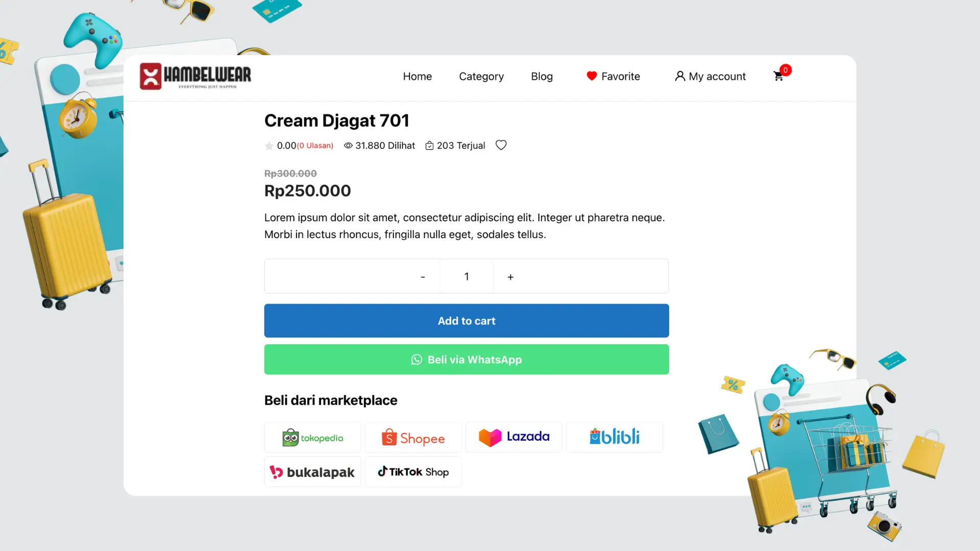Click the Hambelwear logo
Viewport: 980px width, 551px height.
coord(195,77)
